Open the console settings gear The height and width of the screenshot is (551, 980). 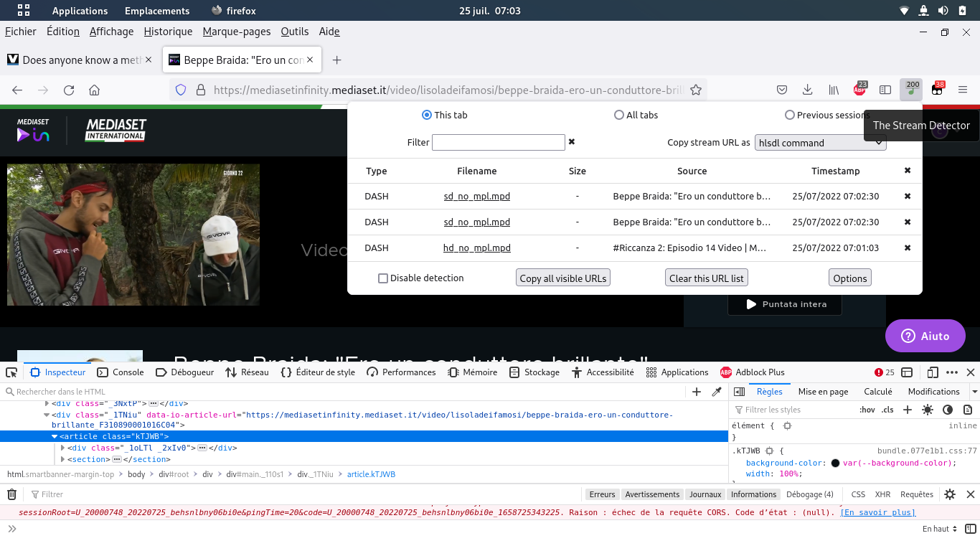(x=950, y=494)
